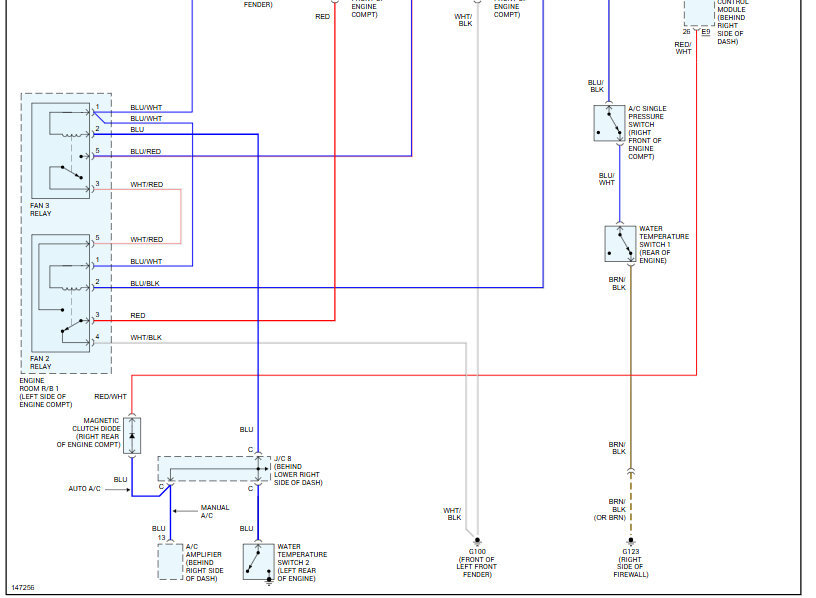Click 'WHT/RED' label at Fan 2 relay pin 5
Image resolution: width=816 pixels, height=598 pixels.
pos(147,239)
